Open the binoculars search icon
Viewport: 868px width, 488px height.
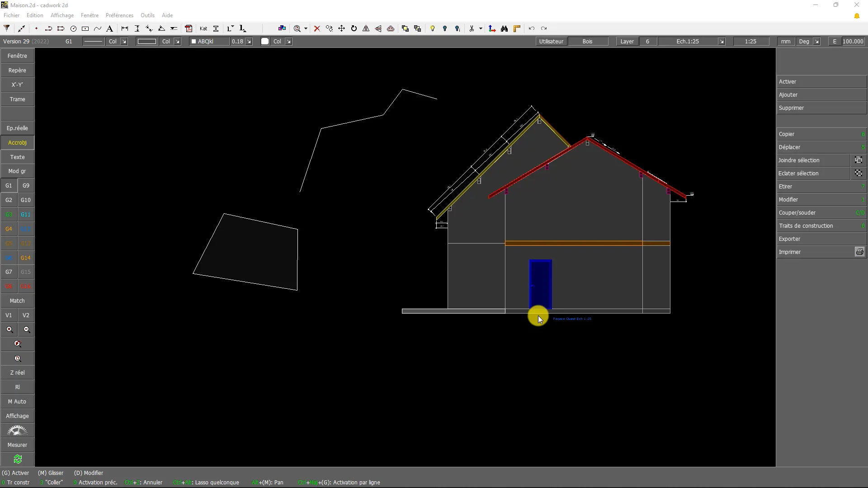[x=505, y=28]
